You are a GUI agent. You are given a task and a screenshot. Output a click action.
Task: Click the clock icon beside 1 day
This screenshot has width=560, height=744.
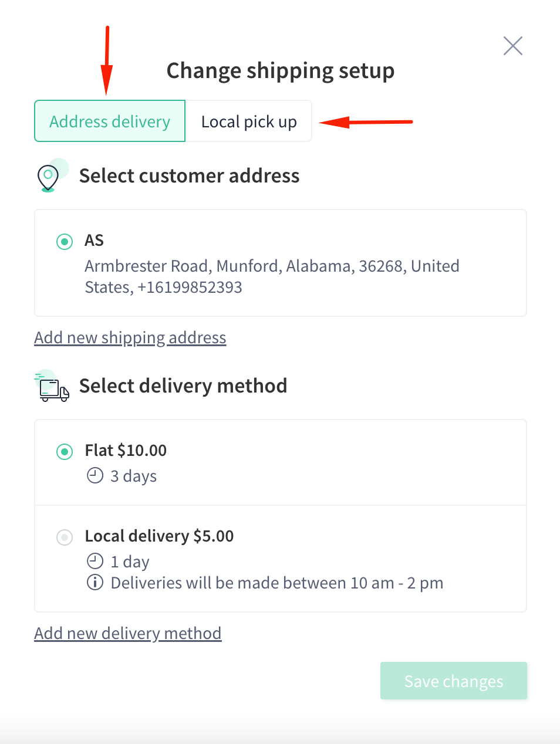pos(95,561)
